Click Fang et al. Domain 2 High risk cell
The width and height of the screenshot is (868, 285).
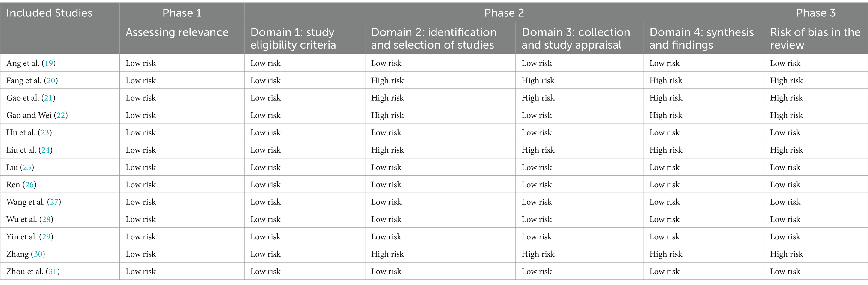click(440, 81)
